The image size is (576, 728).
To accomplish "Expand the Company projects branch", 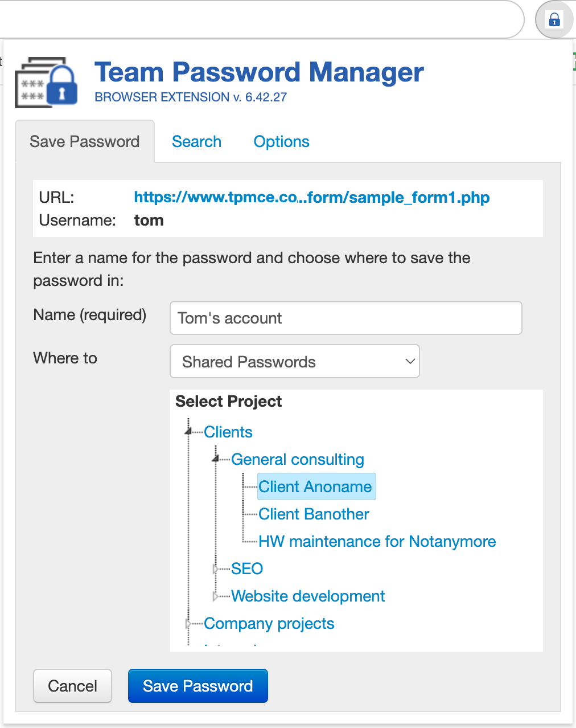I will point(188,623).
